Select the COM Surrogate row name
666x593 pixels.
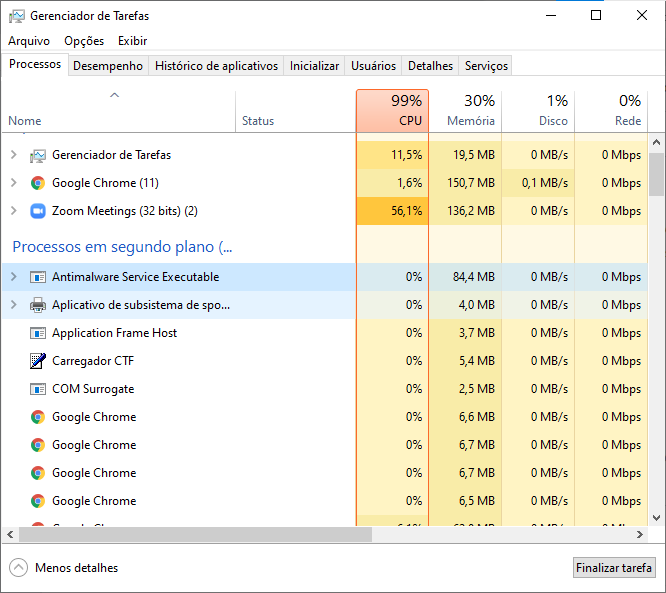(x=93, y=389)
